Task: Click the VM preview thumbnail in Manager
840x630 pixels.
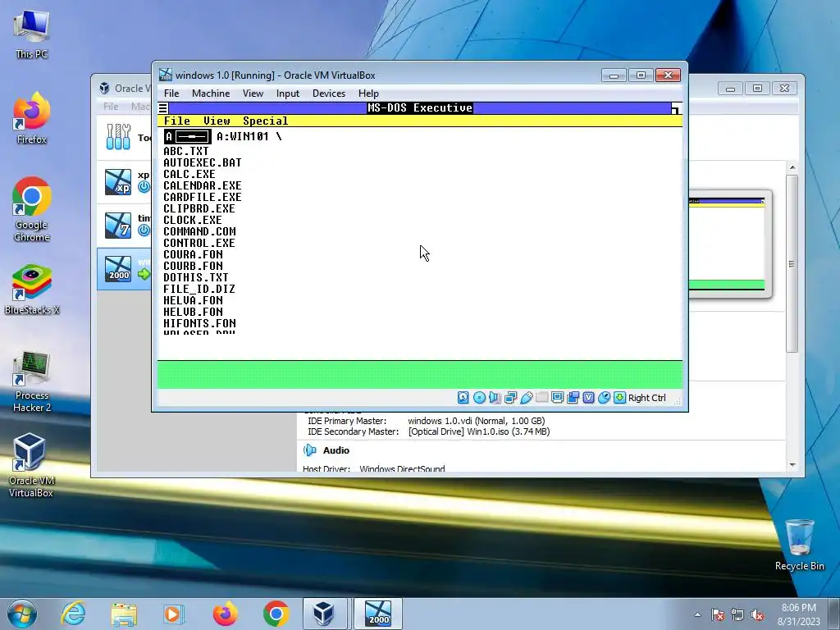Action: pyautogui.click(x=729, y=243)
